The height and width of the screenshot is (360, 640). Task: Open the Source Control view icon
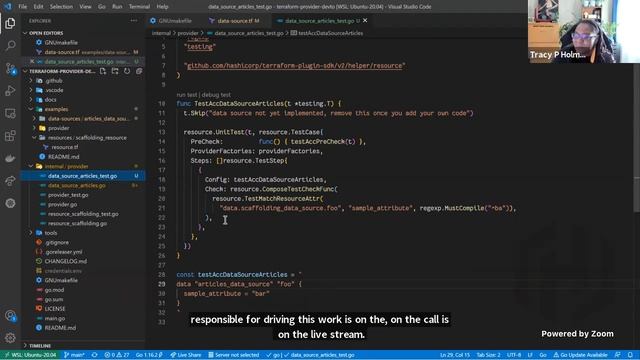(x=10, y=68)
